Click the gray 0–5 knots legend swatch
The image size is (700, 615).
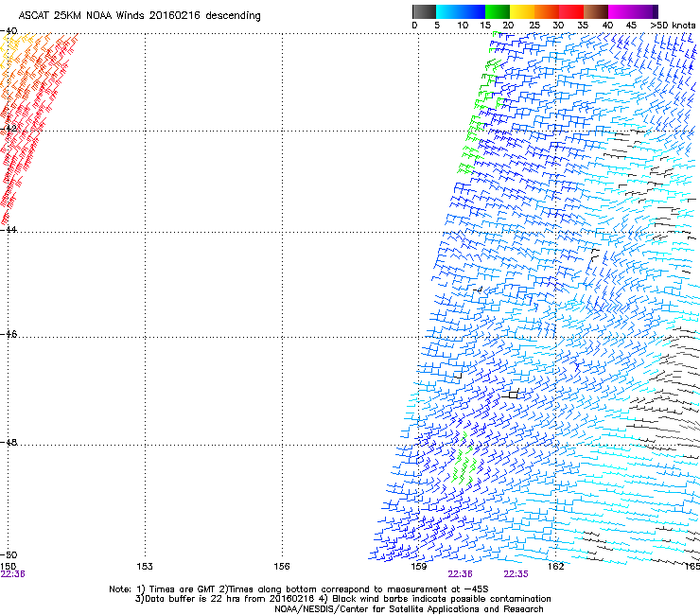(424, 11)
